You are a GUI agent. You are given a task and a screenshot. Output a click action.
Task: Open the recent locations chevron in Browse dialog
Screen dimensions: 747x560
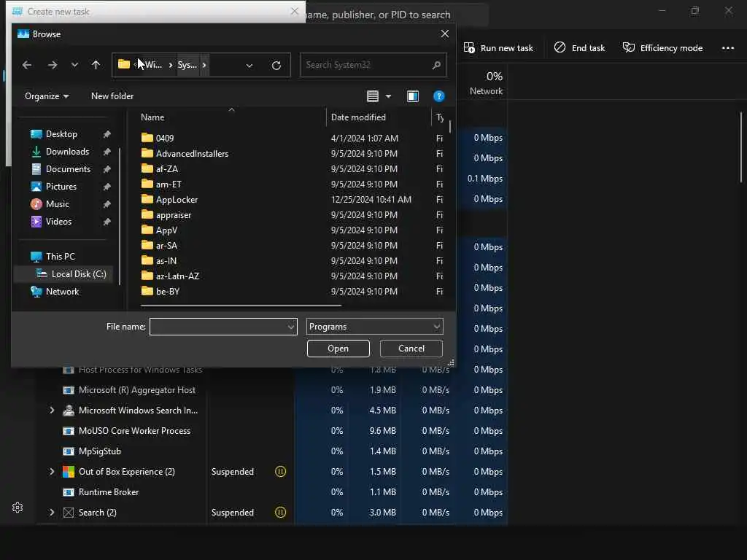tap(75, 65)
